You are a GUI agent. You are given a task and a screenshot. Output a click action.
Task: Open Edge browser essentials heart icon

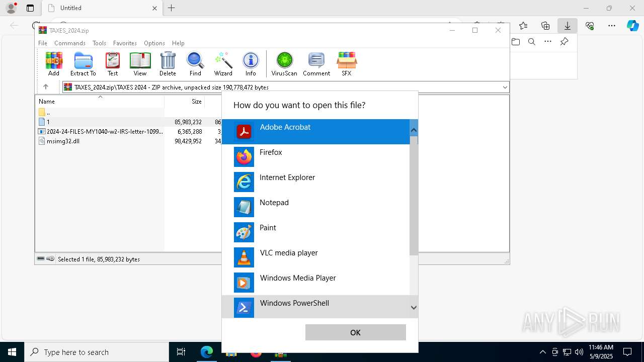[590, 26]
